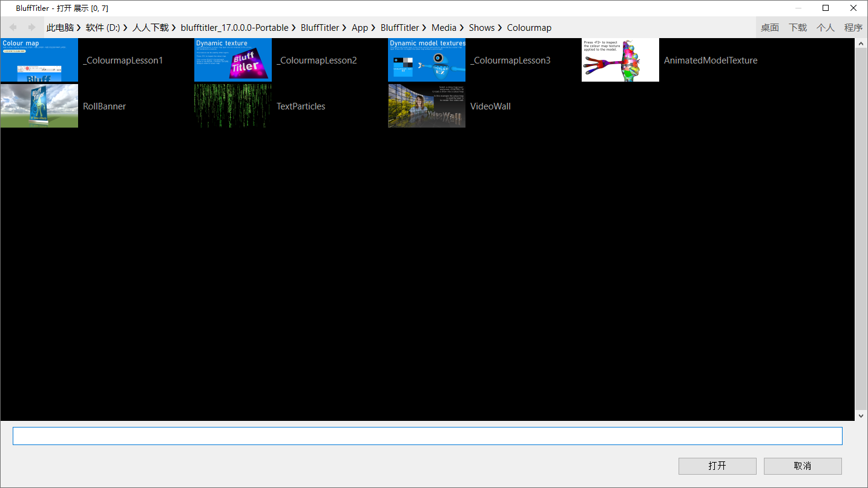Open the 程序 shortcut folder
868x488 pixels.
click(x=853, y=28)
